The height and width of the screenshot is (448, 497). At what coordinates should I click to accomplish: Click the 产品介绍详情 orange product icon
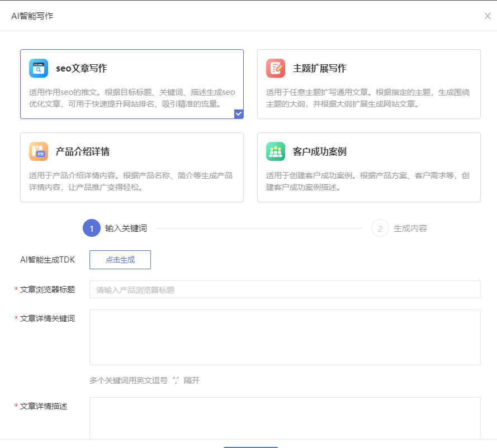tap(39, 151)
